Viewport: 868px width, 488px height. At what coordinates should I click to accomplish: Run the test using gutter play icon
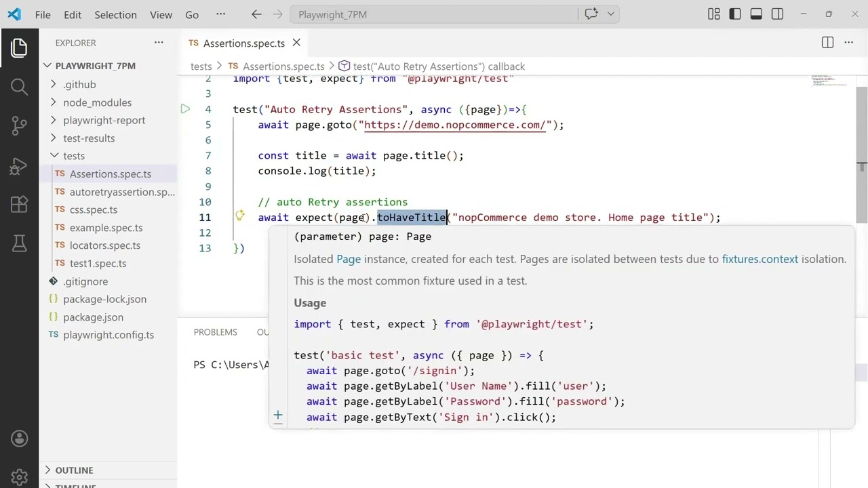pyautogui.click(x=185, y=109)
